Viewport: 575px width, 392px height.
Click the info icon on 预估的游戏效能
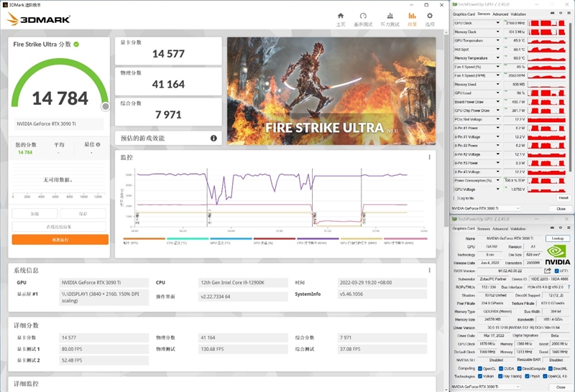pos(213,138)
